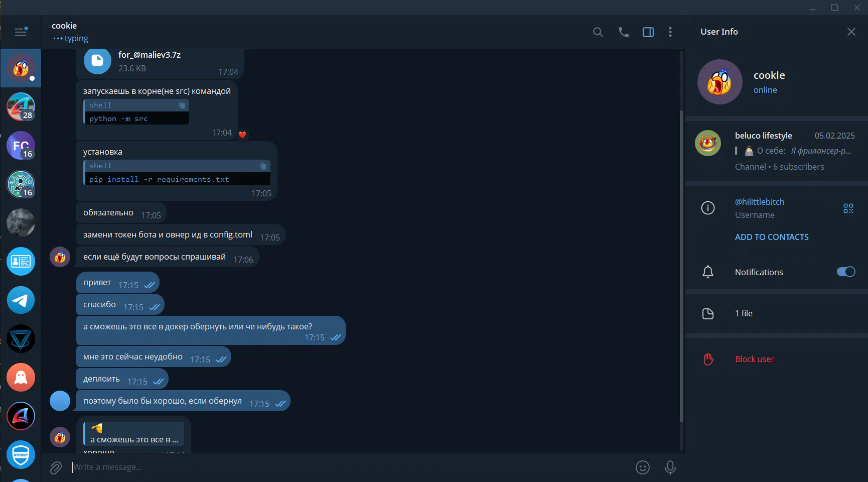The width and height of the screenshot is (868, 482).
Task: Open the 1 file shared media entry
Action: tap(777, 313)
